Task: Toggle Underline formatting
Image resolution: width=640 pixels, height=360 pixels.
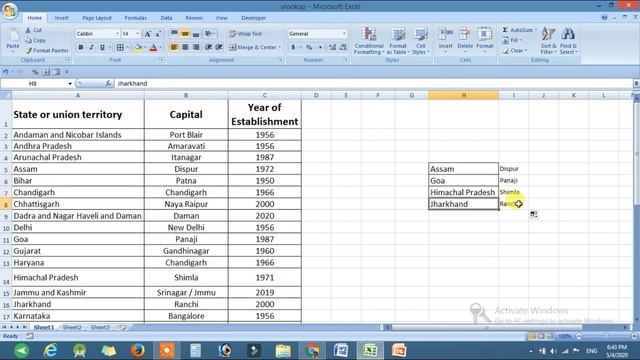Action: click(102, 48)
